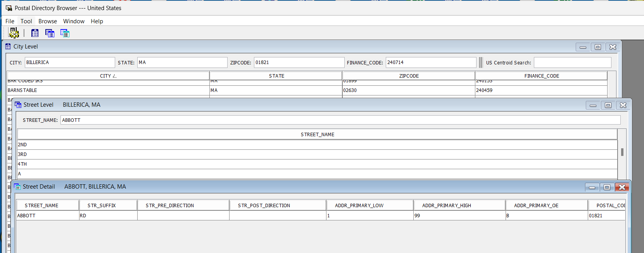Image resolution: width=644 pixels, height=253 pixels.
Task: Select the 3RD street row
Action: click(317, 154)
